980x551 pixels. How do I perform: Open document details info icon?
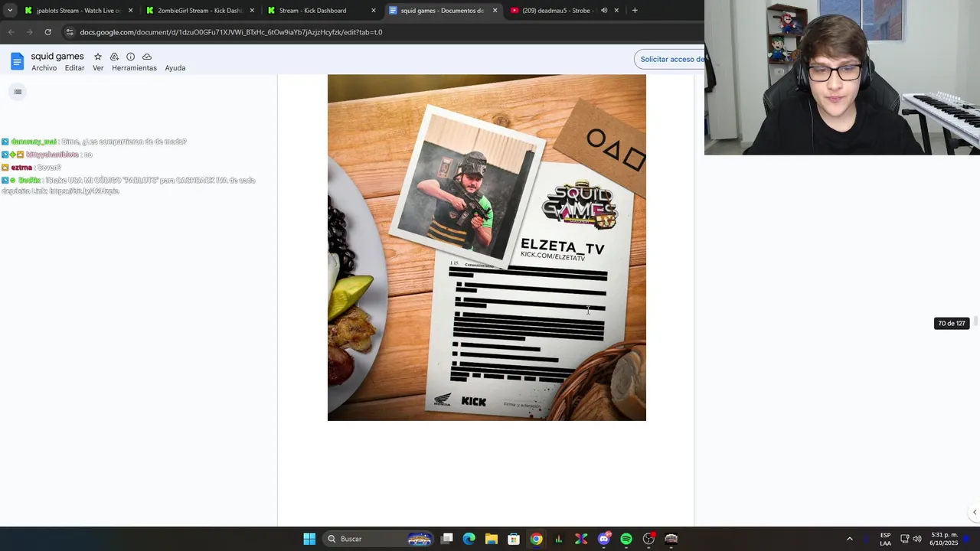tap(131, 57)
